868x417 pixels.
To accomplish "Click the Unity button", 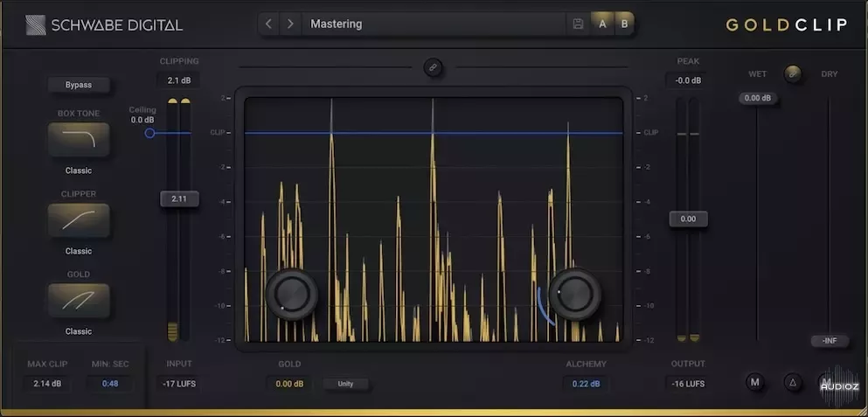I will (x=345, y=383).
